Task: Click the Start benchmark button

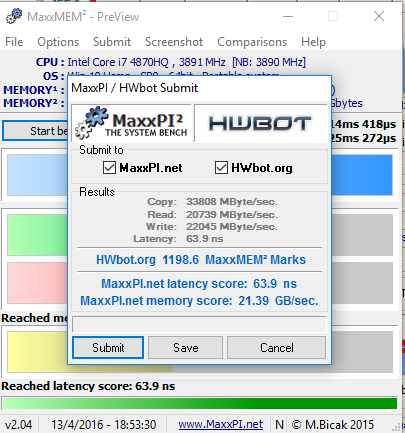Action: [x=35, y=131]
